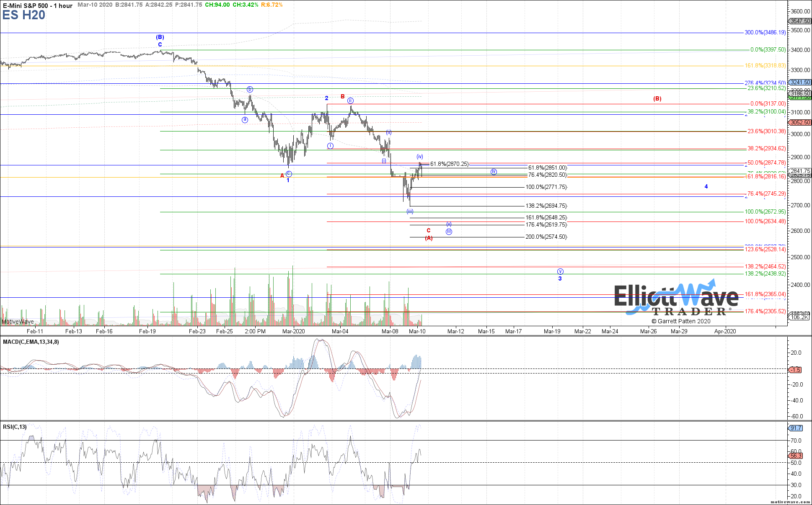Select the red '38.2%(2934.62)' level label
812x505 pixels.
pyautogui.click(x=767, y=149)
